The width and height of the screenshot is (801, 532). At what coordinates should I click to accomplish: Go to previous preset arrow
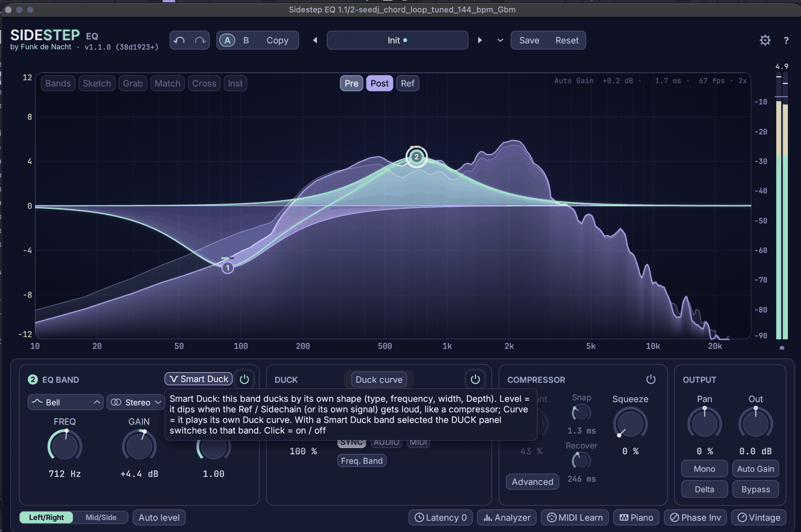click(315, 40)
